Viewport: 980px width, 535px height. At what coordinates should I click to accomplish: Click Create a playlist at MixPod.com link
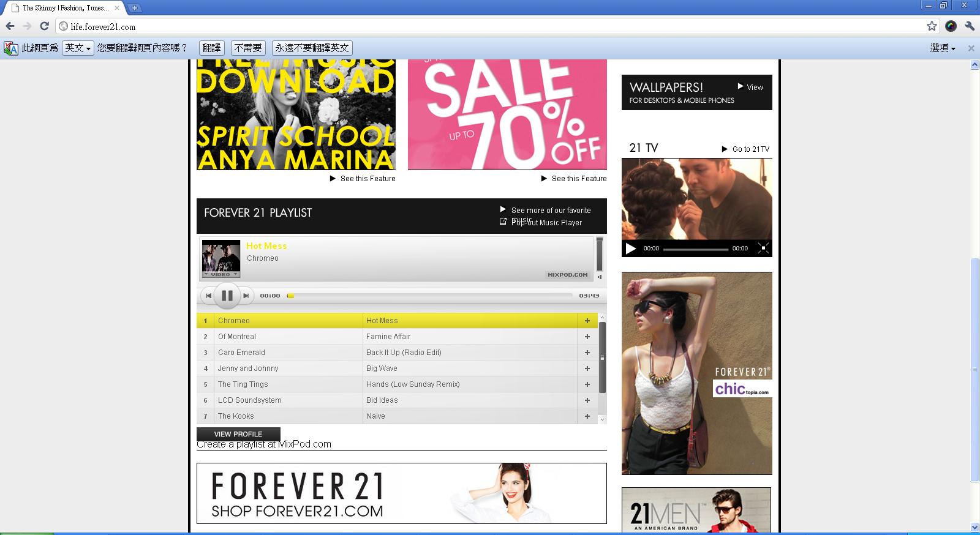tap(264, 444)
